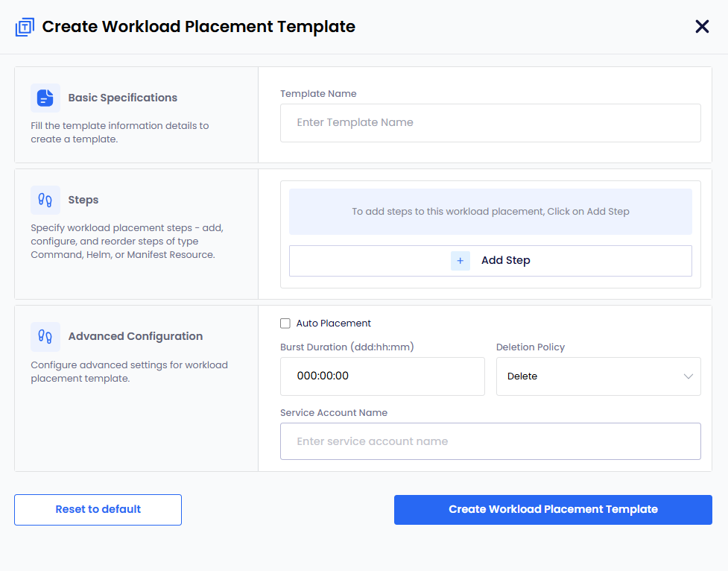Expand Deletion Policy using its chevron arrow
Image resolution: width=728 pixels, height=571 pixels.
pos(688,376)
